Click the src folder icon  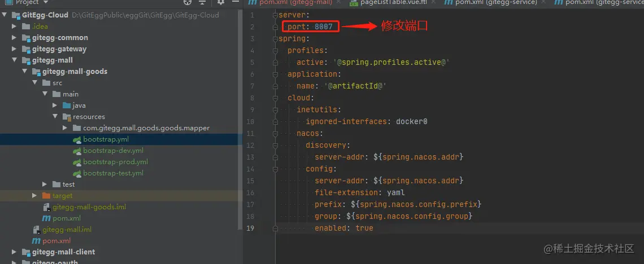point(46,83)
